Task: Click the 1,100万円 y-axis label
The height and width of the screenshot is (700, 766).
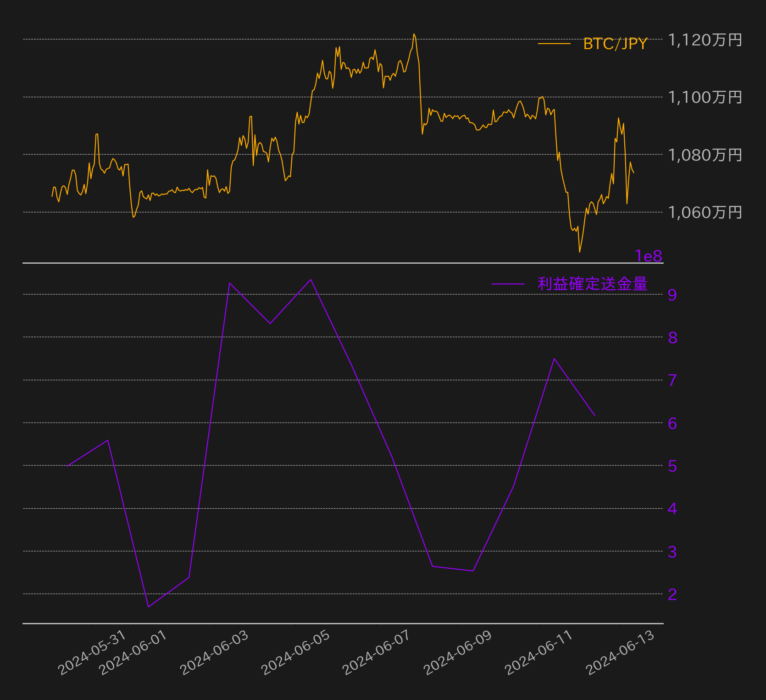Action: [x=705, y=97]
